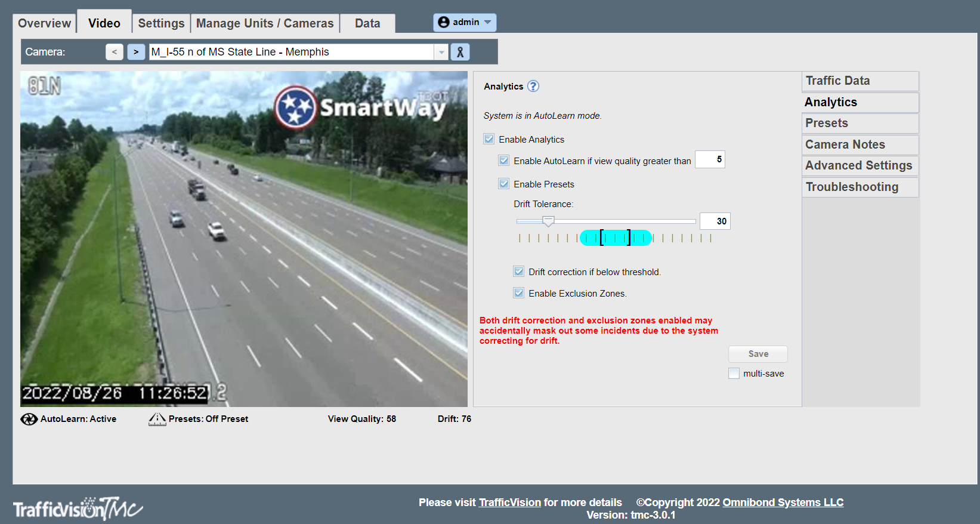Click the 'Presets: Off Preset' status text
Screen dimensions: 980x524
click(x=209, y=419)
